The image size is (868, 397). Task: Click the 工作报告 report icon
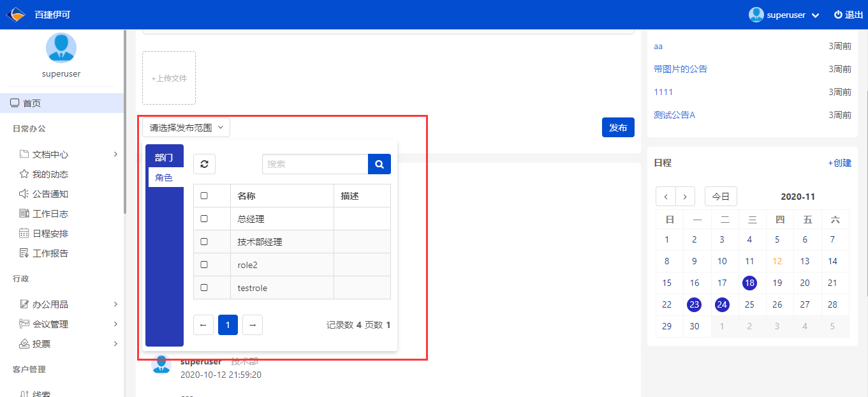[24, 253]
